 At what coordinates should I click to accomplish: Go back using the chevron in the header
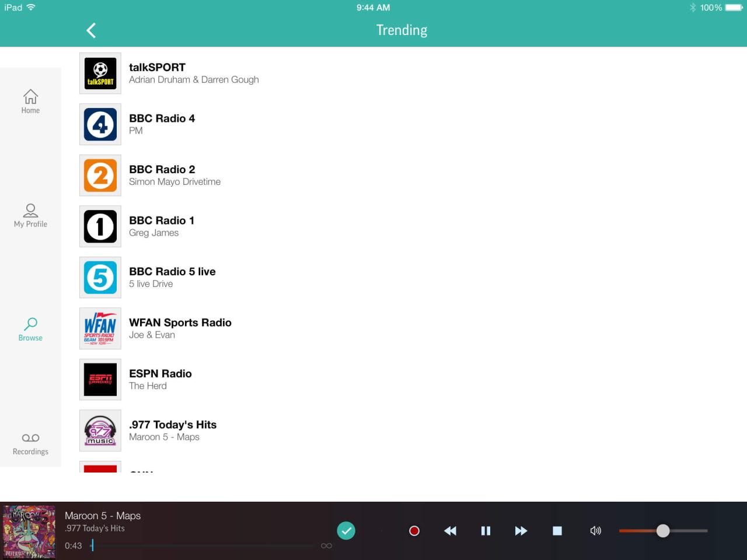[x=90, y=30]
